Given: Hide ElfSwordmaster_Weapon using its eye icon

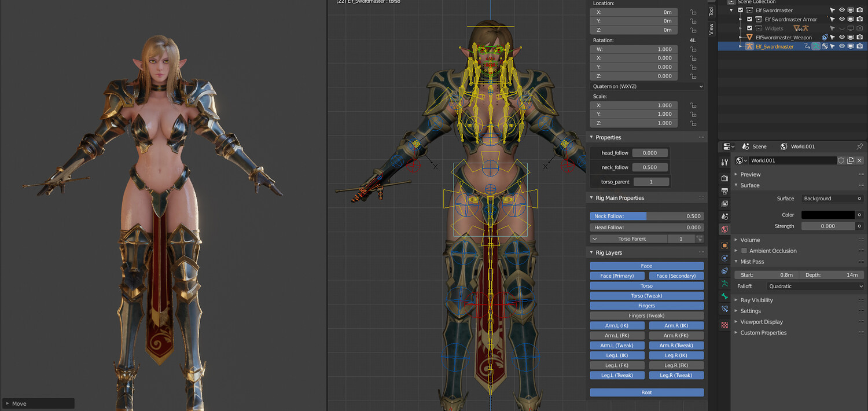Looking at the screenshot, I should point(842,37).
